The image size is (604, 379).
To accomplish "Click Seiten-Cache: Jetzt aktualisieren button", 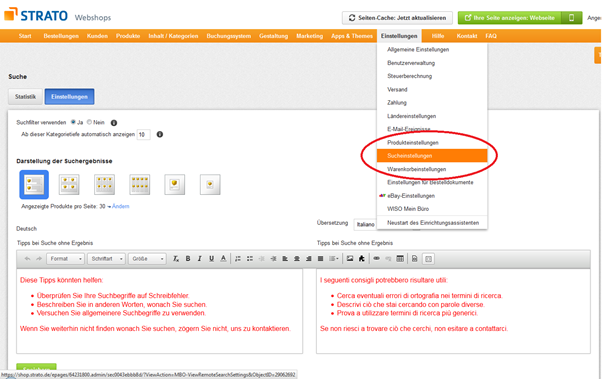I will point(397,18).
